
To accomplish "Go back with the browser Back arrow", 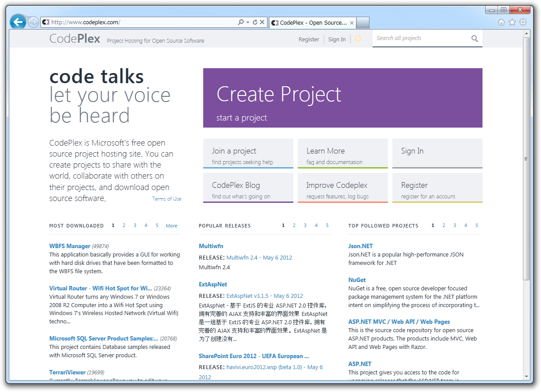I will tap(18, 22).
